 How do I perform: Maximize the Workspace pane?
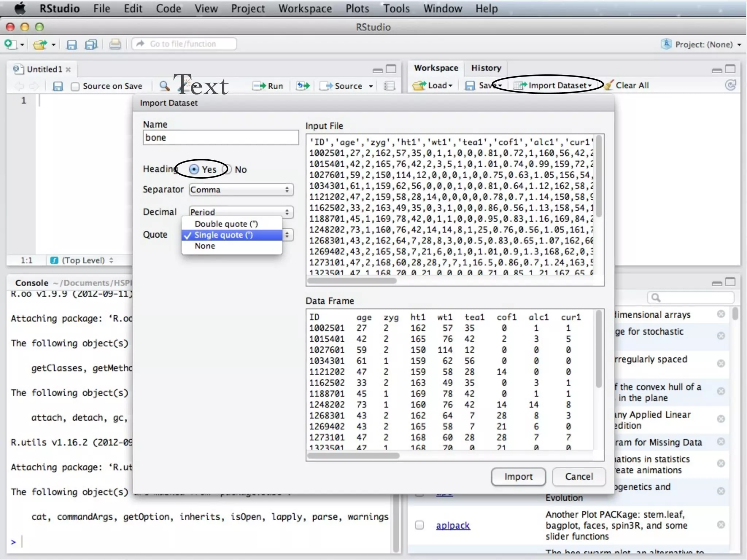tap(730, 69)
